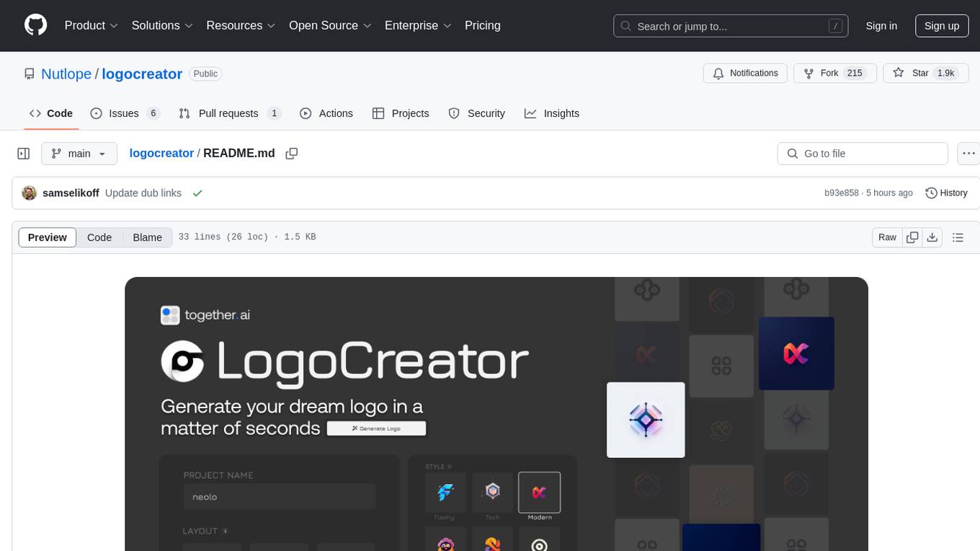Click the 6 count beside Issues
This screenshot has width=980, height=551.
[153, 113]
